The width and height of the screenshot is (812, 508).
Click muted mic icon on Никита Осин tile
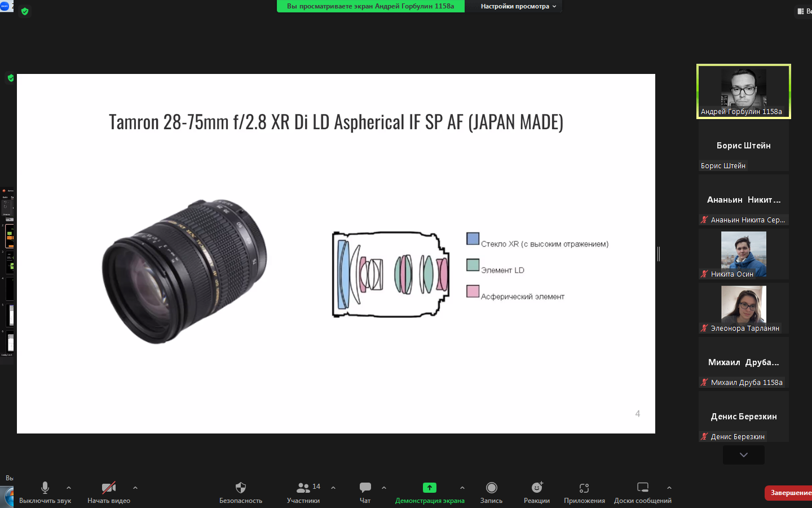coord(704,274)
